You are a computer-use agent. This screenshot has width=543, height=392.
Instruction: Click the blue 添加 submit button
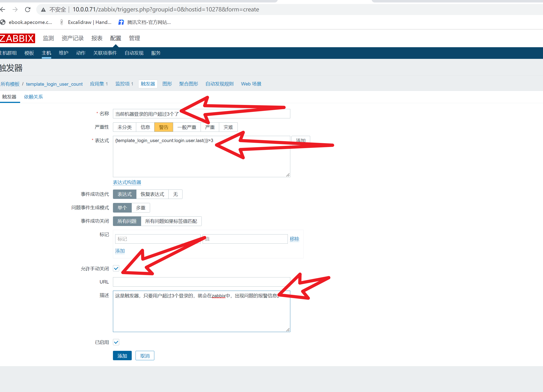tap(122, 356)
